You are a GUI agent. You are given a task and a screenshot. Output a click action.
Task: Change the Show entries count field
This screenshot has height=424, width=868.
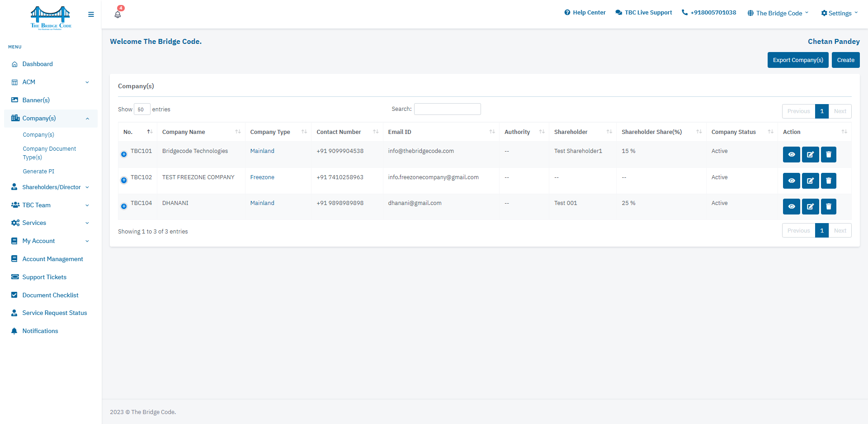coord(142,110)
